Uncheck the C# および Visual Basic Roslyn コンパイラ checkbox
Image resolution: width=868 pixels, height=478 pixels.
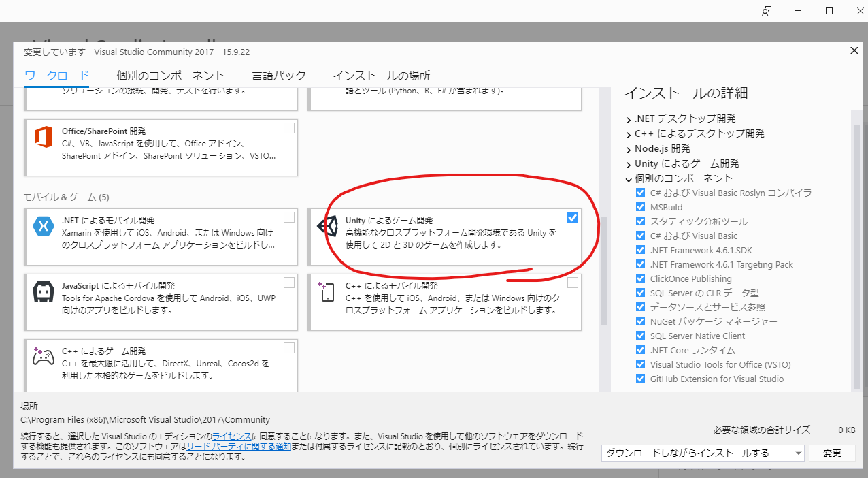[x=640, y=193]
